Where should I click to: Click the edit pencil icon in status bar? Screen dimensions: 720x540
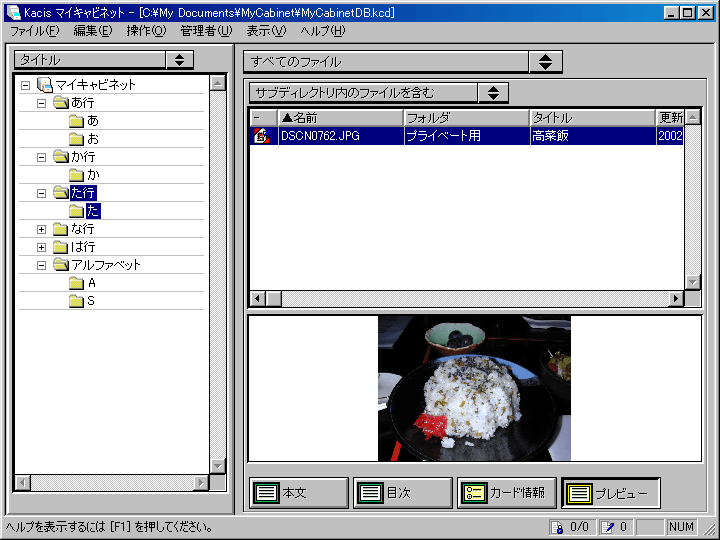(x=608, y=527)
